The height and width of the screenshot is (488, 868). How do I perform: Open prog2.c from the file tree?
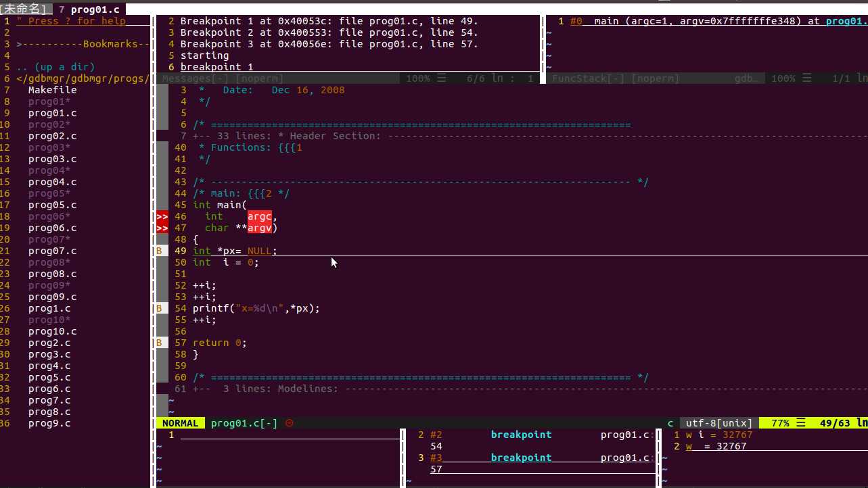[49, 343]
